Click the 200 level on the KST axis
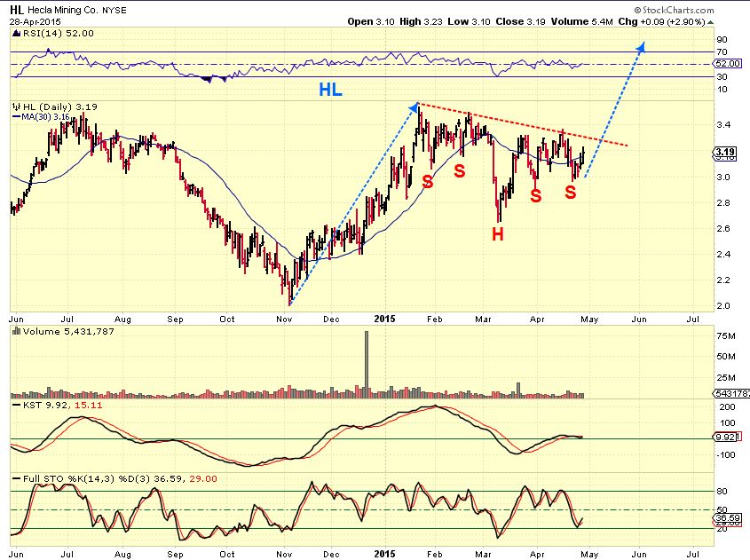The image size is (750, 560). tap(727, 407)
